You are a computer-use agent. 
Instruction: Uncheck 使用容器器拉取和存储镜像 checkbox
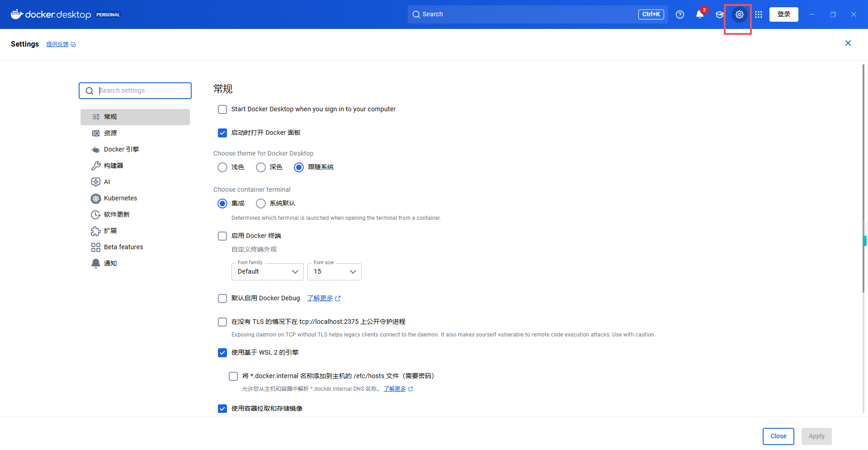tap(222, 409)
